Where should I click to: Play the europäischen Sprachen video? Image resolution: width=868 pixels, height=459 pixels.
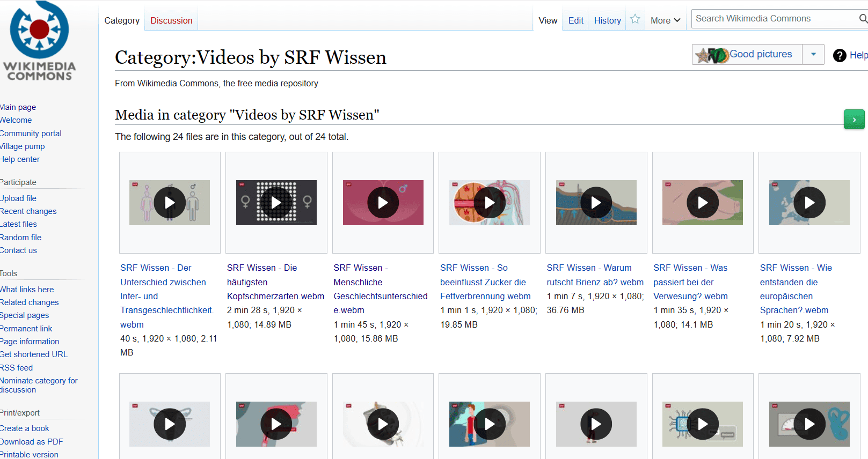pyautogui.click(x=809, y=203)
